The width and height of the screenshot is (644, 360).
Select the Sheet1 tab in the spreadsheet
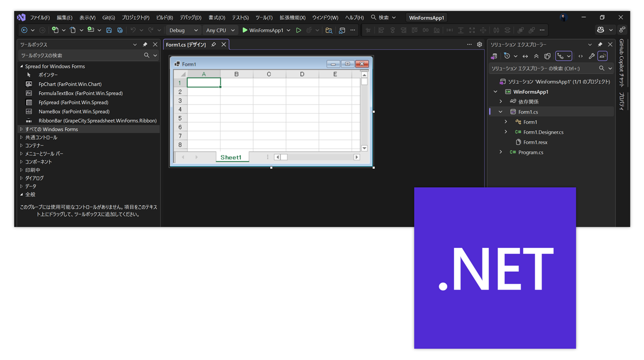[x=231, y=157]
